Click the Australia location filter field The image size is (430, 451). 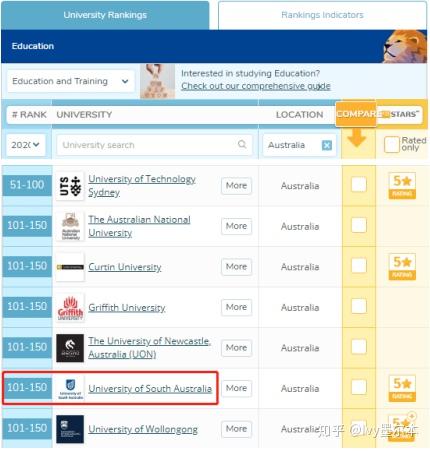click(x=299, y=145)
